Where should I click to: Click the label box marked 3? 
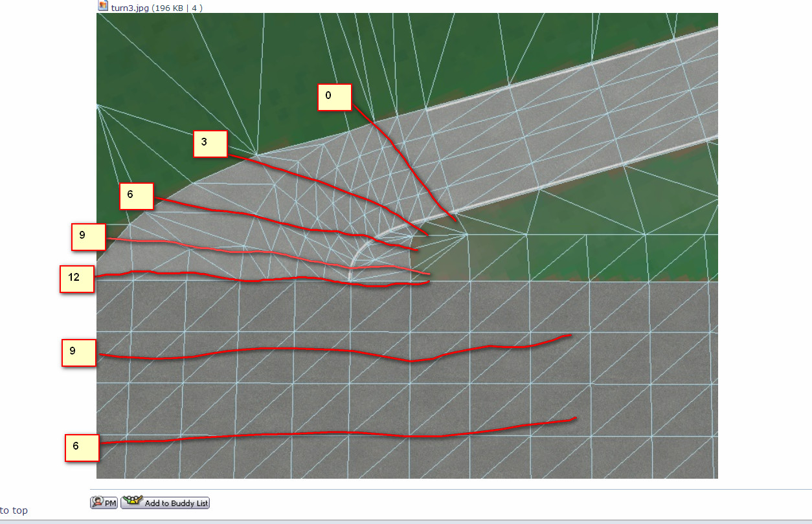coord(210,144)
